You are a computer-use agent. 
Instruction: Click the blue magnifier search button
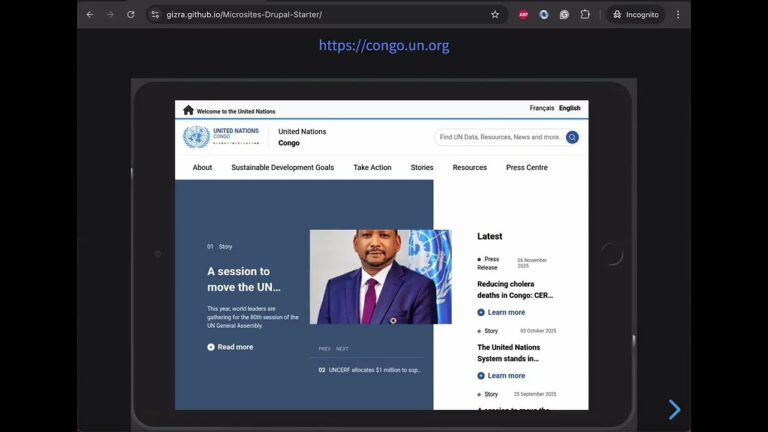click(x=572, y=137)
